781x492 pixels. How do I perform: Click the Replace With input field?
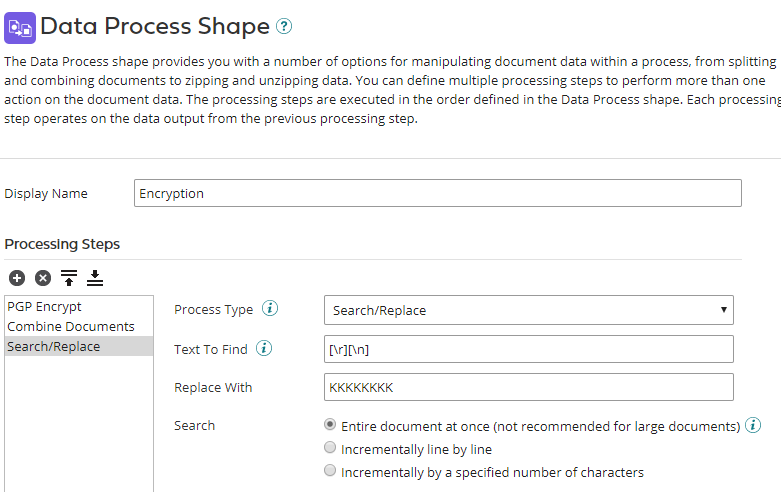click(x=529, y=387)
